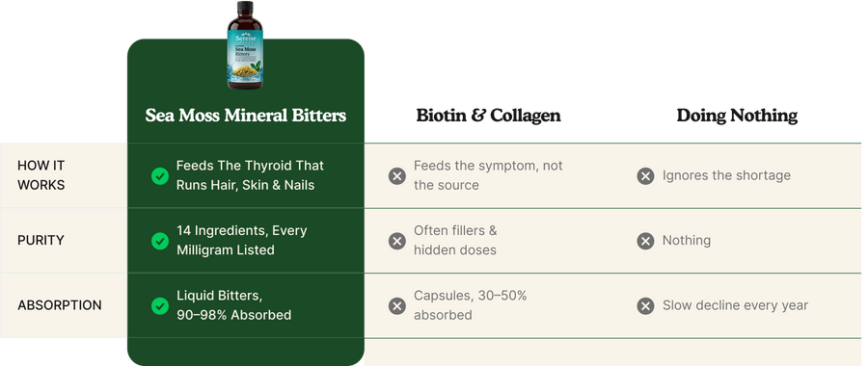Click X icon beside Often fillers
Viewport: 868px width, 366px height.
397,241
